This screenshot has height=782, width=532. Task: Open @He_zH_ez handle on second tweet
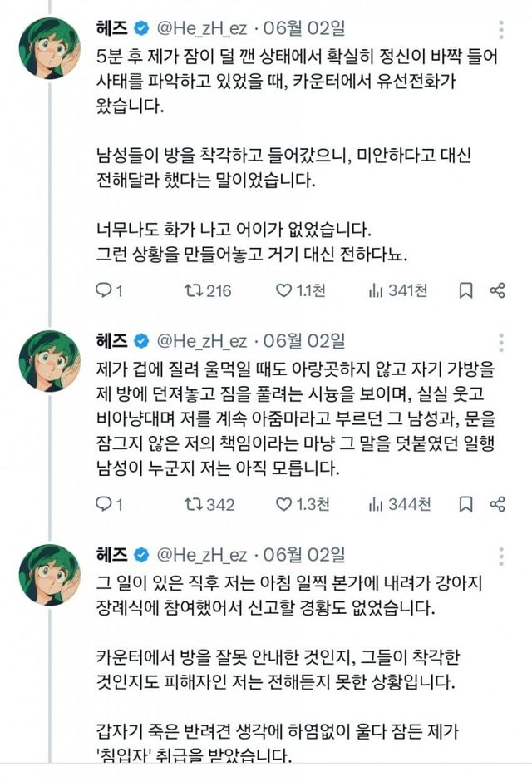click(x=201, y=340)
